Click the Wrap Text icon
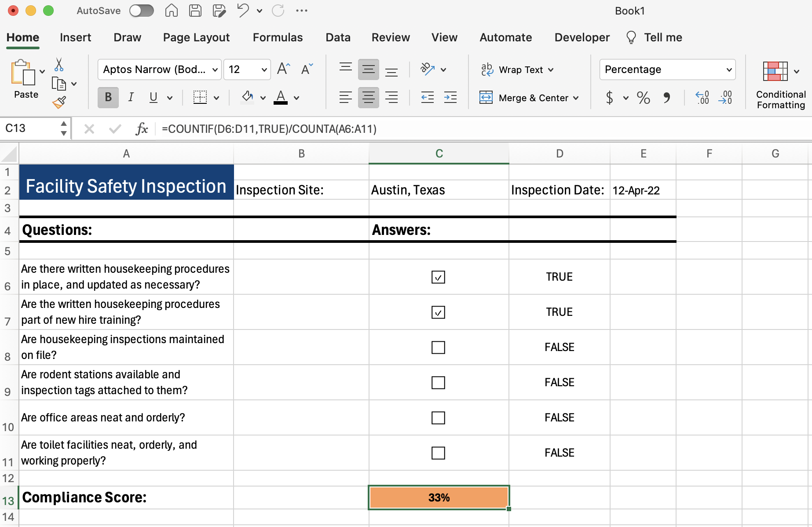The width and height of the screenshot is (812, 527). point(486,69)
